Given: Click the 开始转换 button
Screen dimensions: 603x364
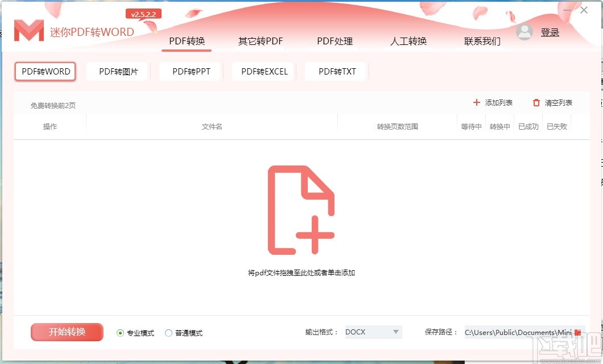Looking at the screenshot, I should coord(67,332).
